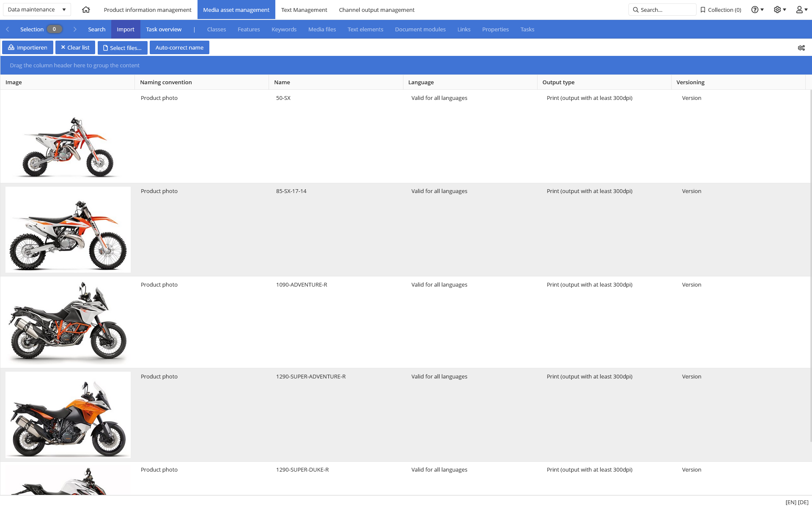
Task: Sort by the Versioning column header
Action: [x=738, y=82]
